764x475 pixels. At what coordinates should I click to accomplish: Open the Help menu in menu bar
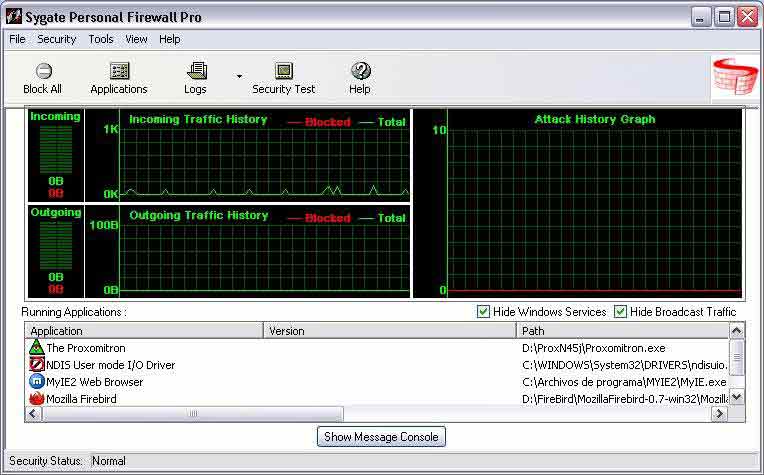click(x=170, y=39)
